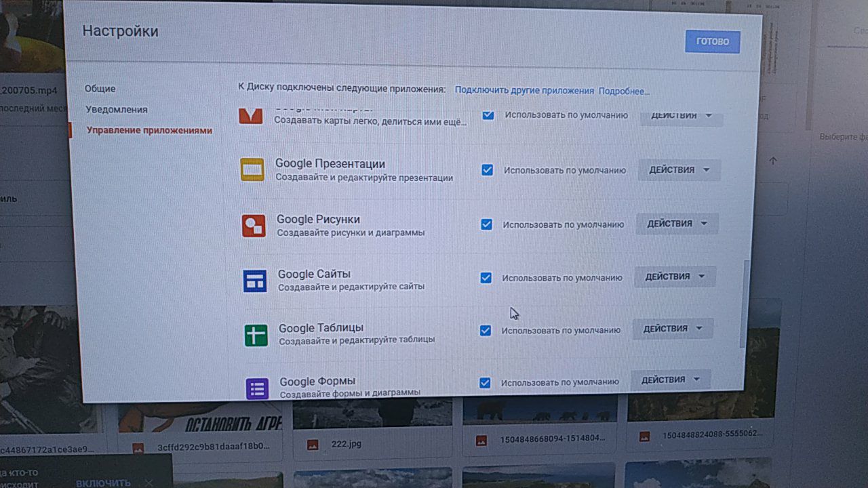The image size is (868, 488).
Task: Uncheck default use for Google Рисунки
Action: (x=486, y=224)
